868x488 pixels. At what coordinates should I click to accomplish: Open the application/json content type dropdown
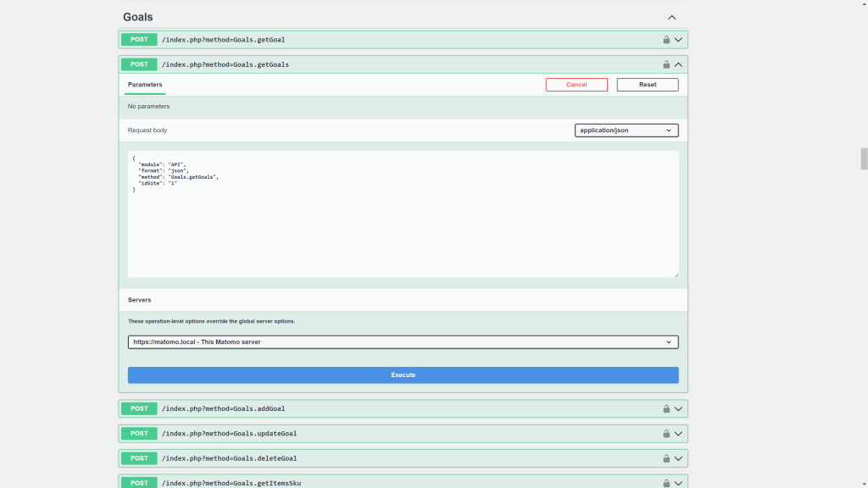point(626,130)
